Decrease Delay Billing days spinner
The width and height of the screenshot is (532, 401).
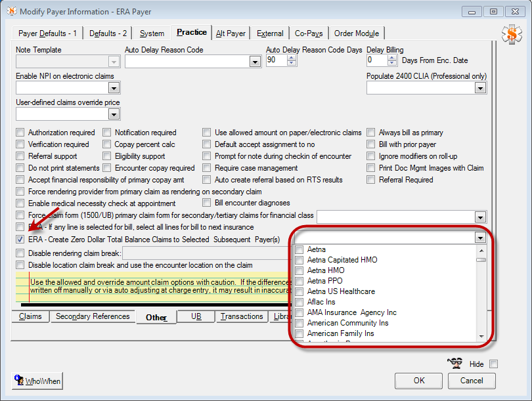pyautogui.click(x=392, y=63)
